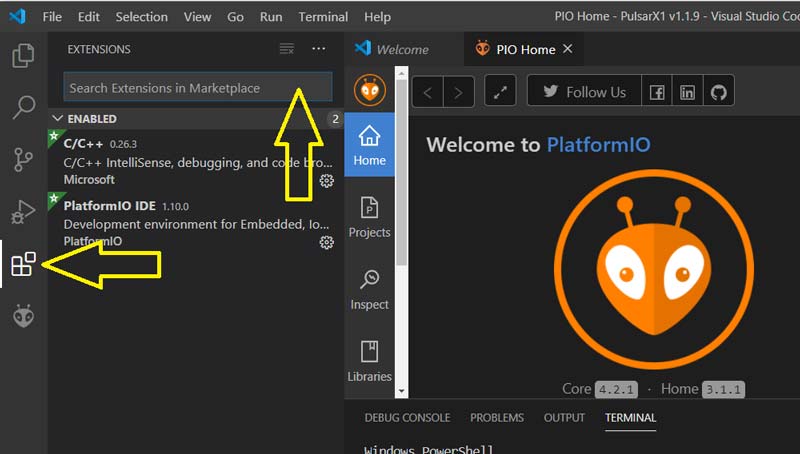Click the PIO sidebar scrollbar thumb
This screenshot has height=454, width=800.
pos(402,172)
